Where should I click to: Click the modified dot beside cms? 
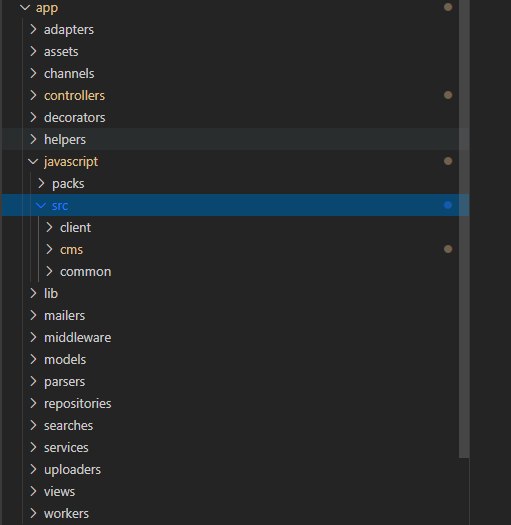click(x=448, y=249)
